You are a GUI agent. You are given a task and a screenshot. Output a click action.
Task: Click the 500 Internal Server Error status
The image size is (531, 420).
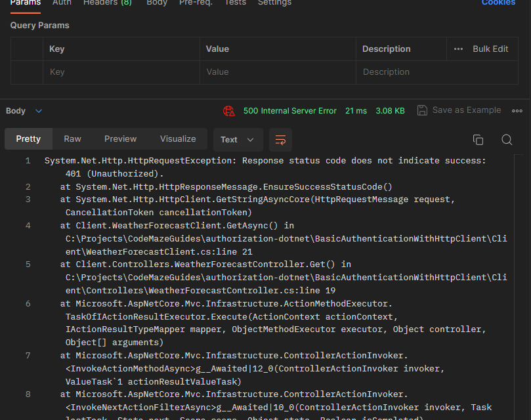click(x=289, y=111)
